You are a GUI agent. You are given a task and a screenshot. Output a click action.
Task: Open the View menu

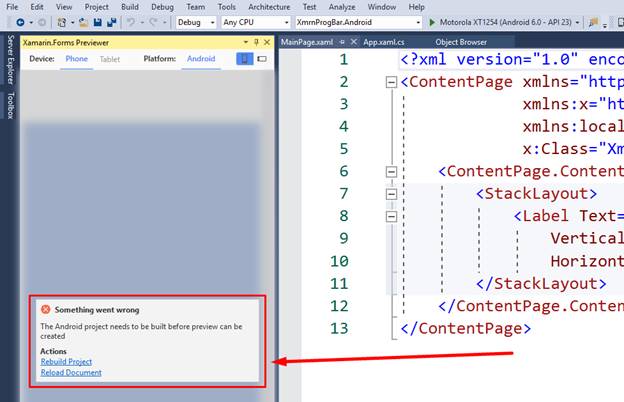click(x=64, y=7)
